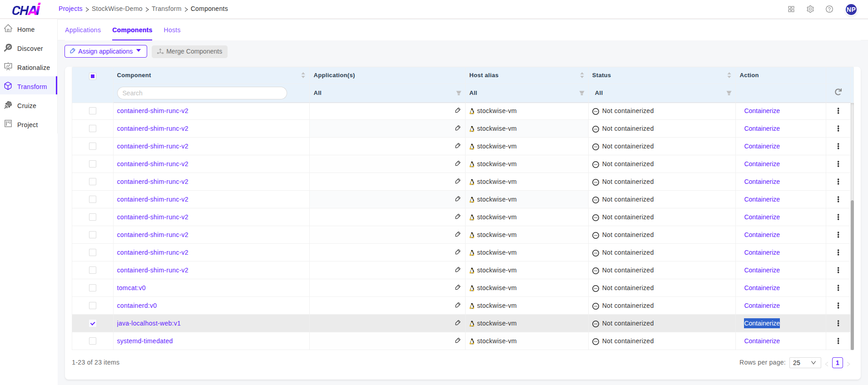Sort by Status column
Viewport: 868px width, 385px height.
pyautogui.click(x=729, y=75)
